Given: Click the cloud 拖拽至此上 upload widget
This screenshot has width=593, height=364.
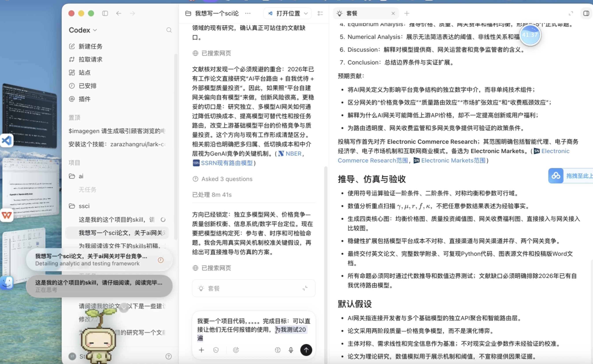Looking at the screenshot, I should coord(571,176).
